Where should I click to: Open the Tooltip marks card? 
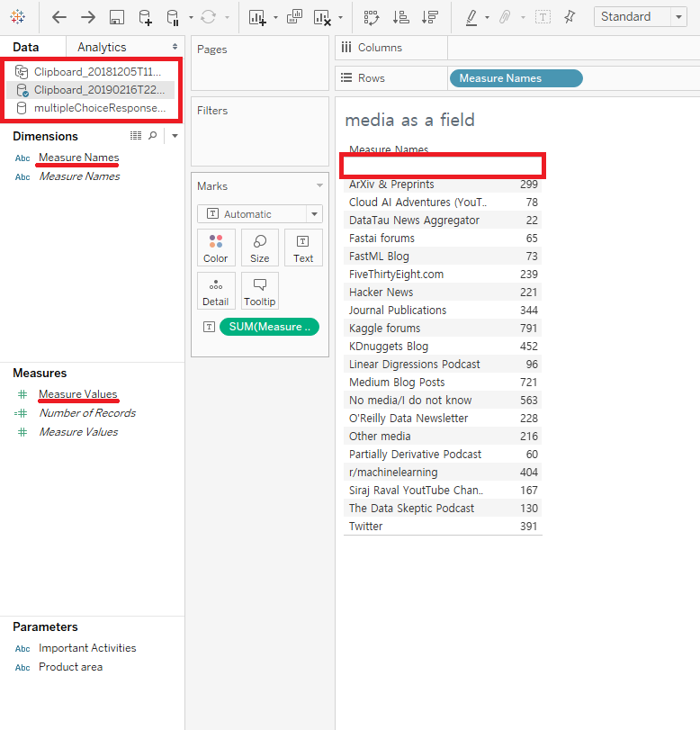point(260,291)
